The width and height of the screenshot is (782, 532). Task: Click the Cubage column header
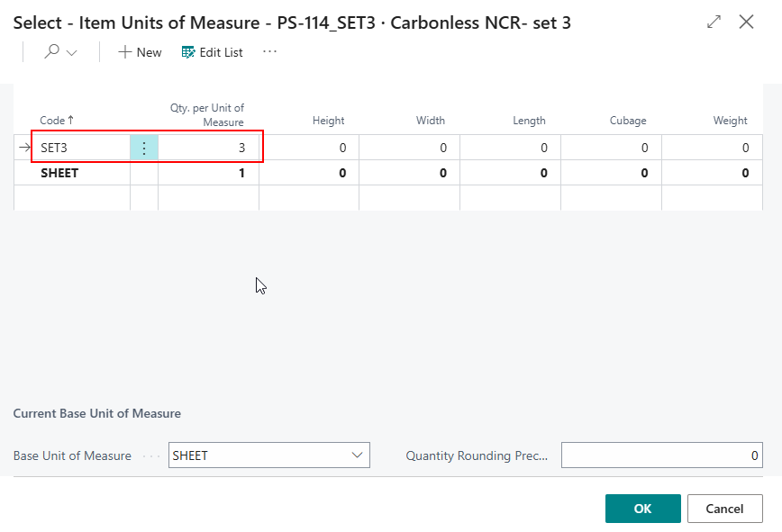coord(628,120)
